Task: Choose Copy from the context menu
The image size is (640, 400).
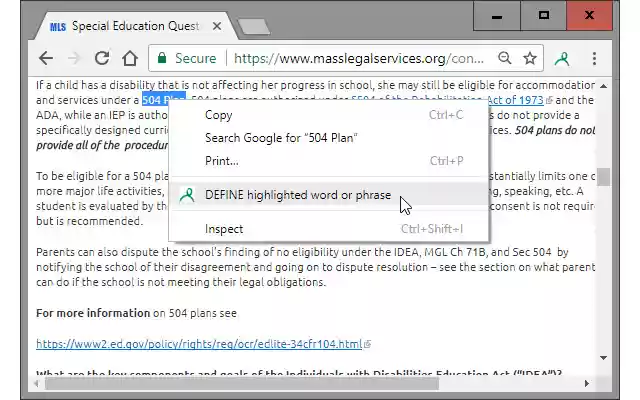Action: (x=329, y=115)
